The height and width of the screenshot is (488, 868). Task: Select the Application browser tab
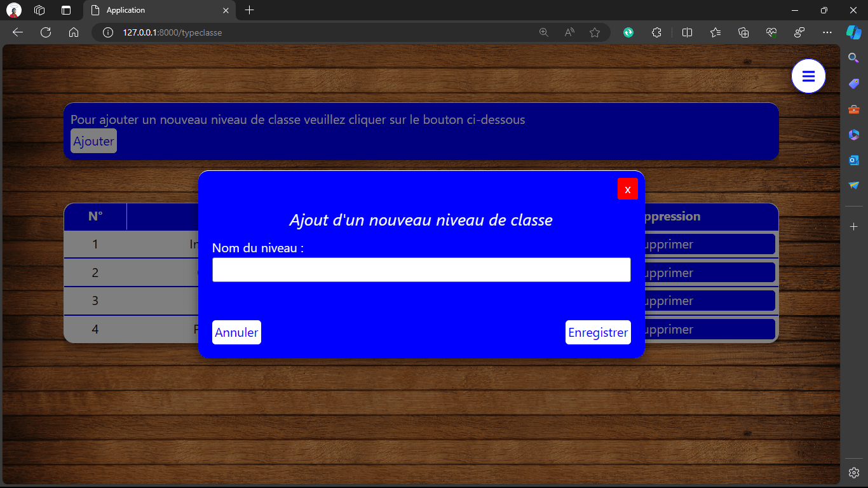pos(159,10)
